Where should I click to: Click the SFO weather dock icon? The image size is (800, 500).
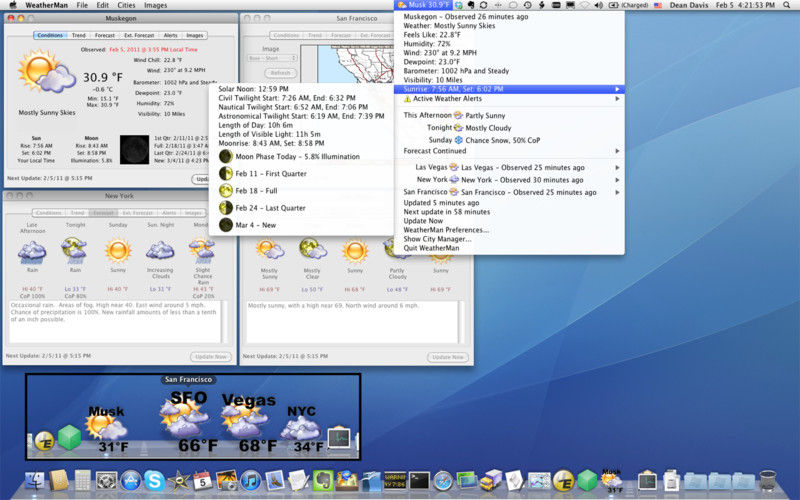pos(188,422)
